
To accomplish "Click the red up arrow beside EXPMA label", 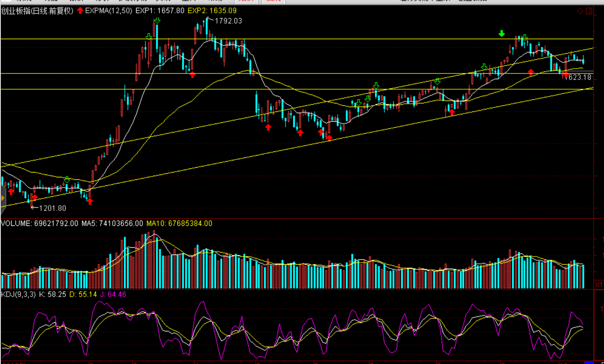I will pyautogui.click(x=80, y=11).
